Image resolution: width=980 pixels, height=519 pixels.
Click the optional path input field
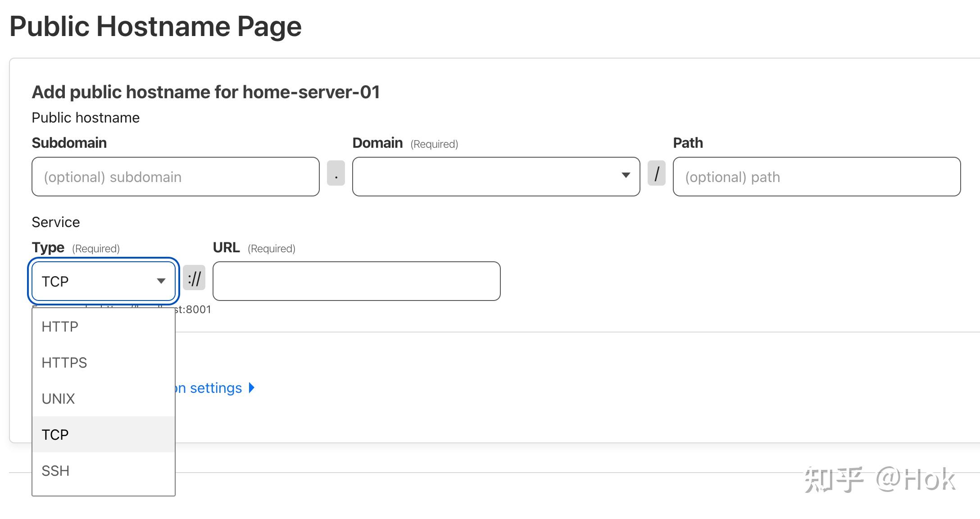click(x=816, y=177)
